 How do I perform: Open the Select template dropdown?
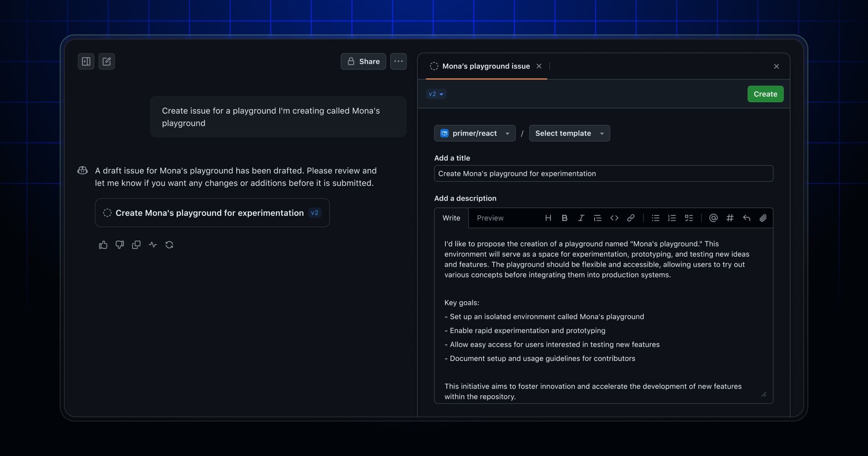(569, 133)
